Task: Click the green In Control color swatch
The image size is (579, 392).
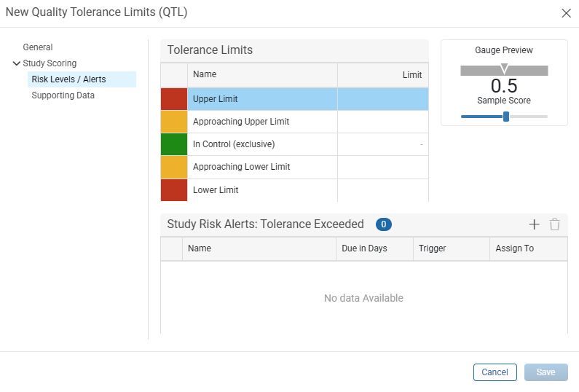Action: coord(174,144)
